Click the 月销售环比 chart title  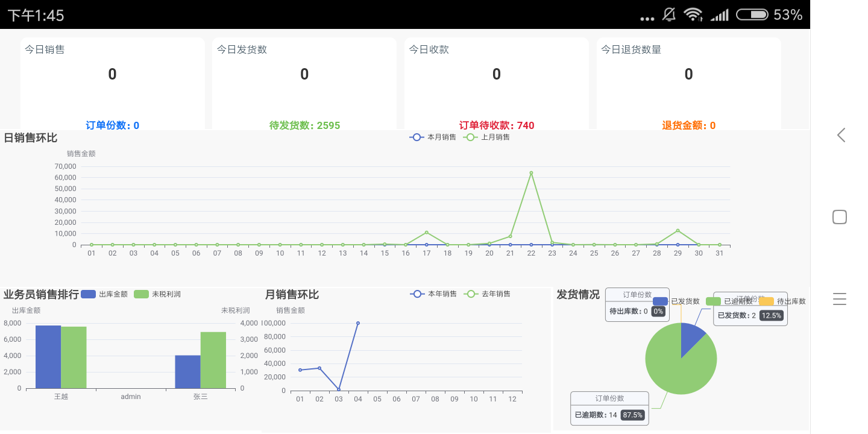tap(292, 294)
